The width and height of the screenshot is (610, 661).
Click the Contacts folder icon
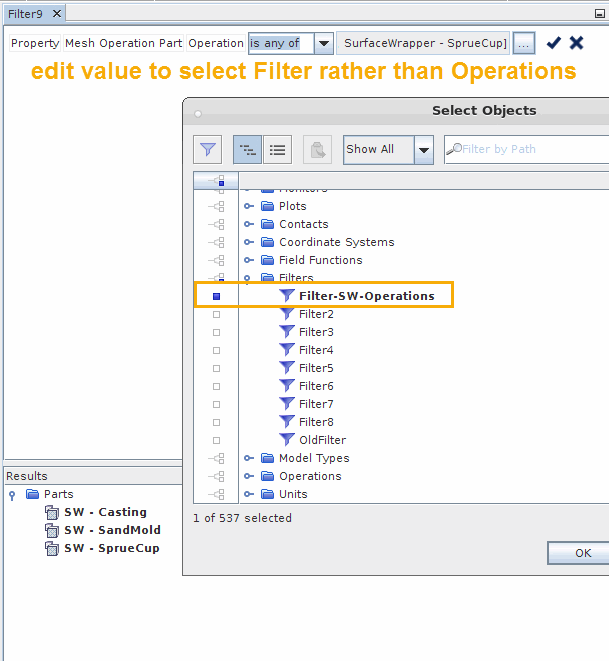(x=267, y=224)
